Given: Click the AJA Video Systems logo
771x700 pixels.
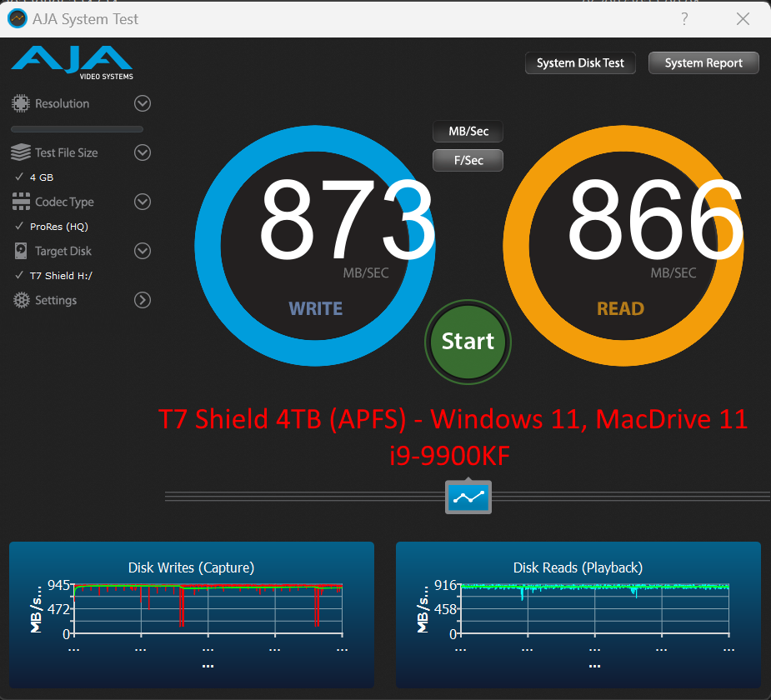Looking at the screenshot, I should click(x=73, y=62).
